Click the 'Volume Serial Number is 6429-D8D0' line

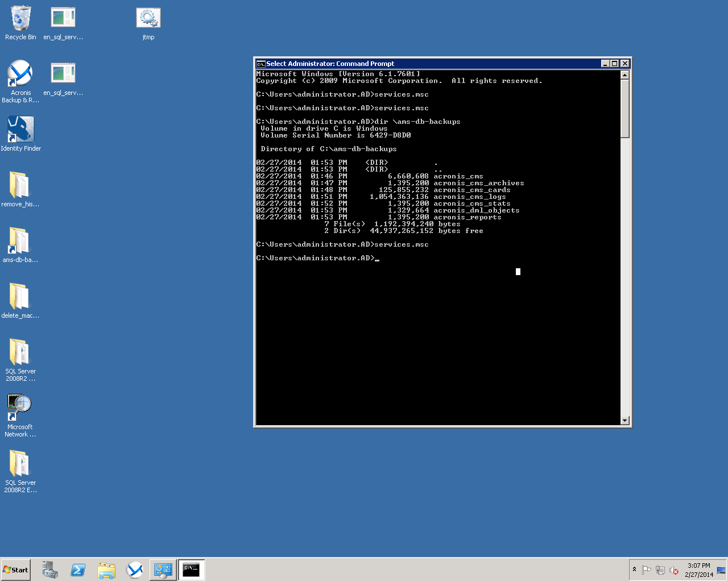(x=336, y=135)
